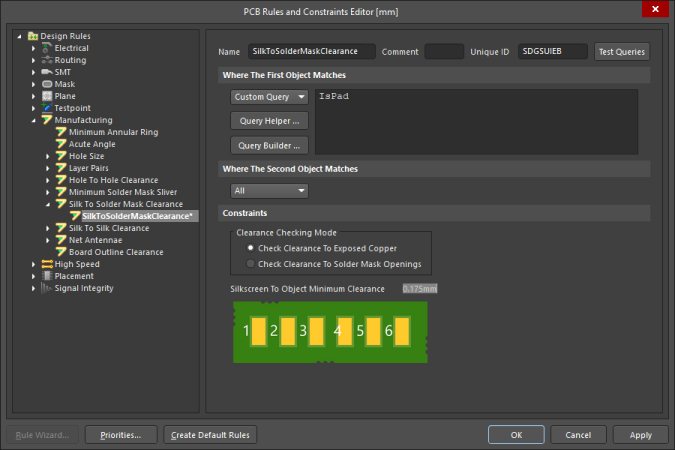Select Board Outline Clearance in the tree
The image size is (675, 450).
coord(116,252)
